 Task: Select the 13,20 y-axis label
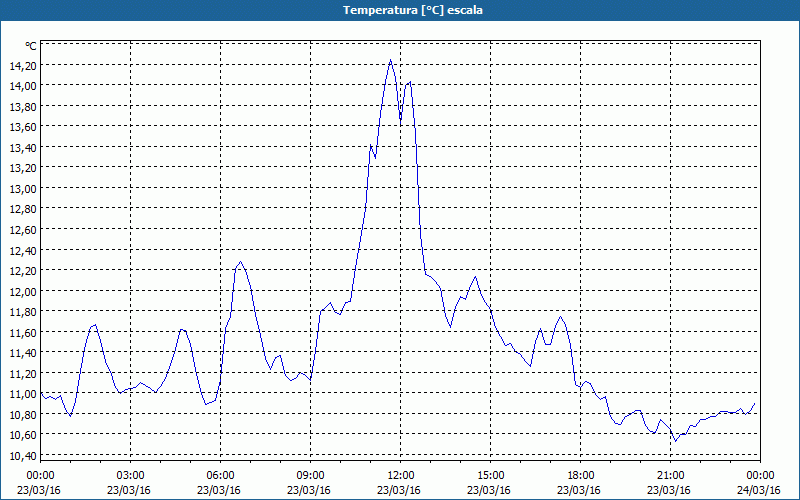click(x=23, y=168)
